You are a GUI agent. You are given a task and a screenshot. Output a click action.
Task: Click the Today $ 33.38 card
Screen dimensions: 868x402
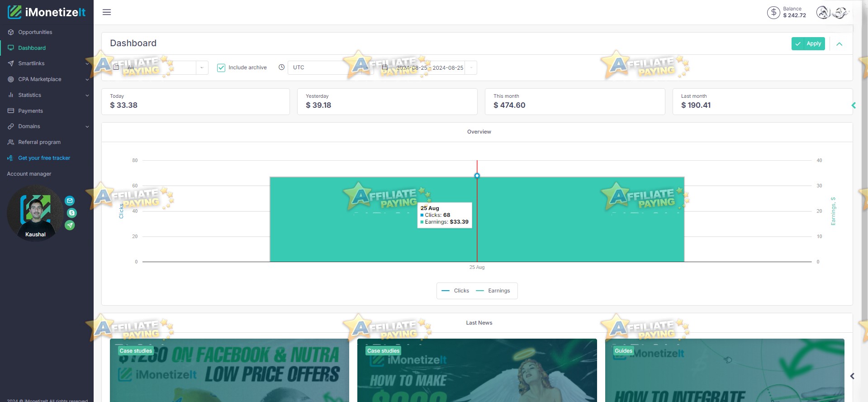[x=195, y=101]
